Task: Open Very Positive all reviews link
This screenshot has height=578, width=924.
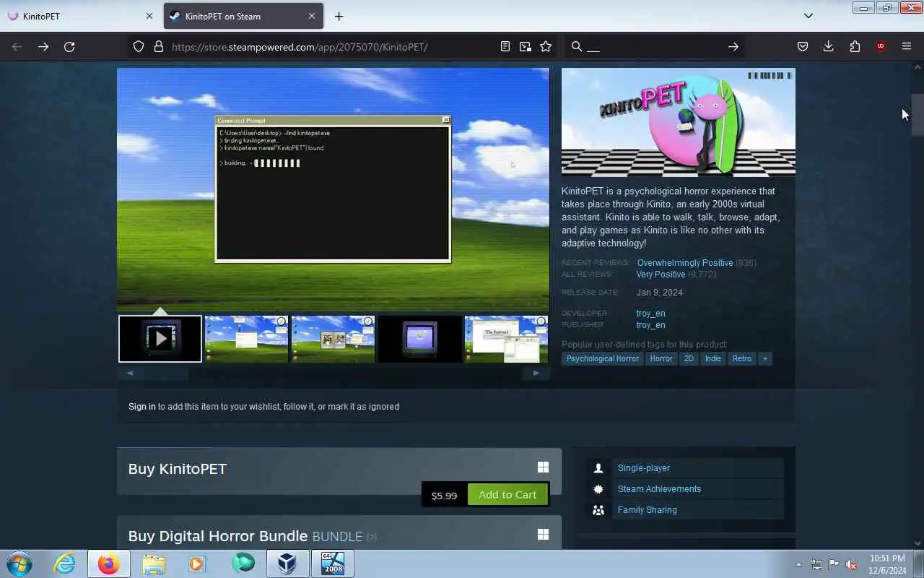Action: pyautogui.click(x=661, y=275)
